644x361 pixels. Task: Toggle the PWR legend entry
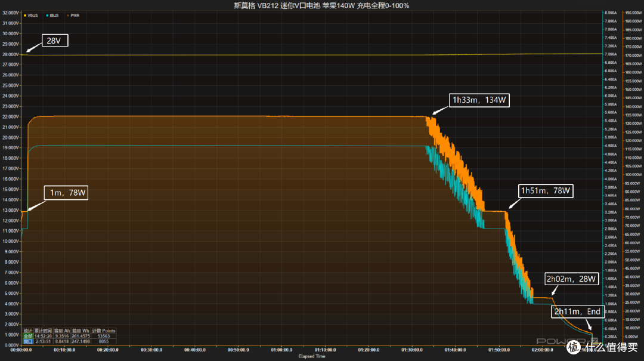73,16
